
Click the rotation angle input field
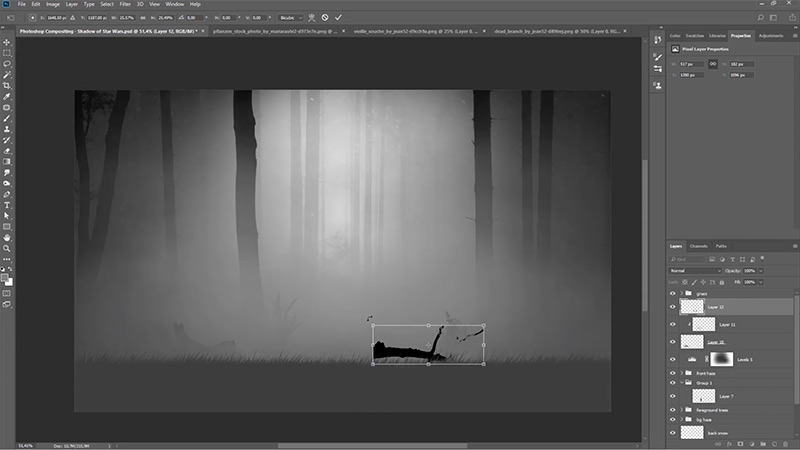point(194,17)
